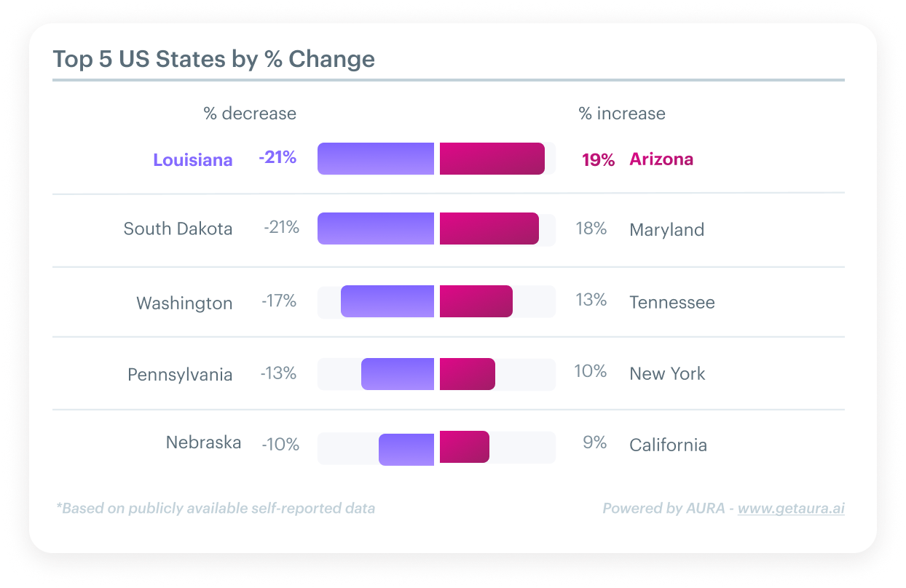This screenshot has height=588, width=906.
Task: Click the self-reported data footnote
Action: [216, 509]
